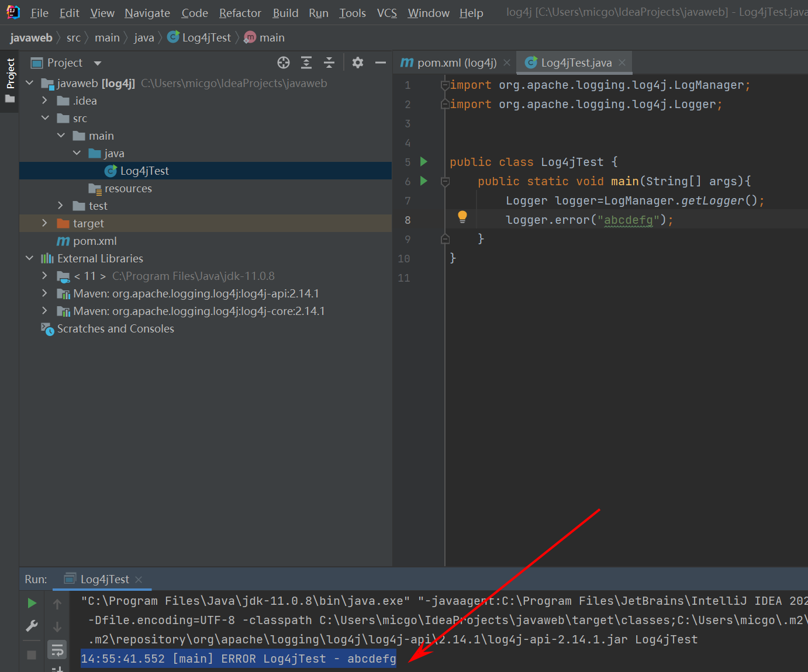Open the File menu
The width and height of the screenshot is (808, 672).
pos(39,13)
